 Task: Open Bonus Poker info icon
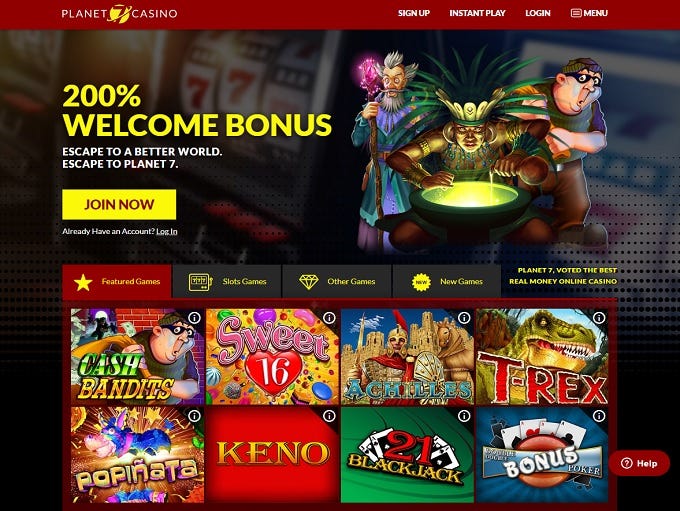pos(599,416)
